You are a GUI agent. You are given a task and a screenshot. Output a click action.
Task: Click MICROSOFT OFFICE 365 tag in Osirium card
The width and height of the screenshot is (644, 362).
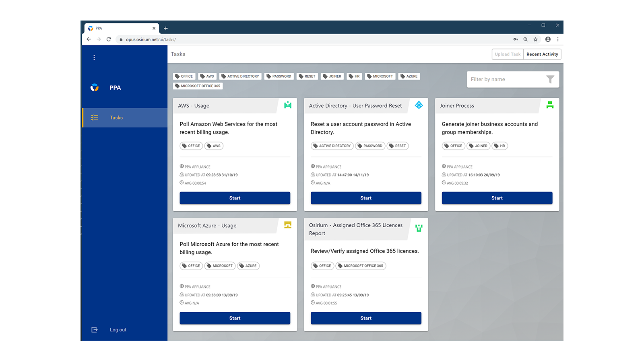pyautogui.click(x=361, y=266)
